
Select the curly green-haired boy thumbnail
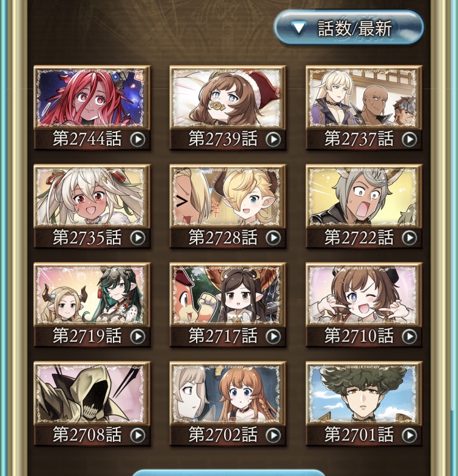pos(363,393)
